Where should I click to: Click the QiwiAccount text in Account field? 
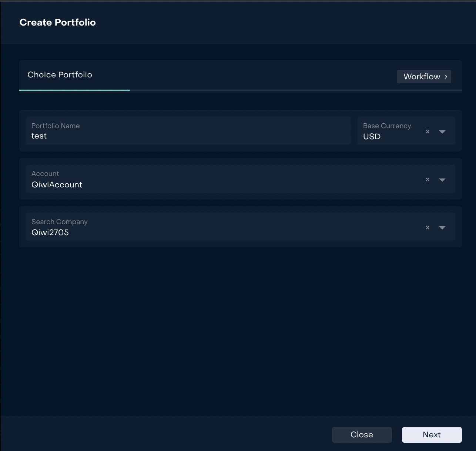pyautogui.click(x=57, y=185)
